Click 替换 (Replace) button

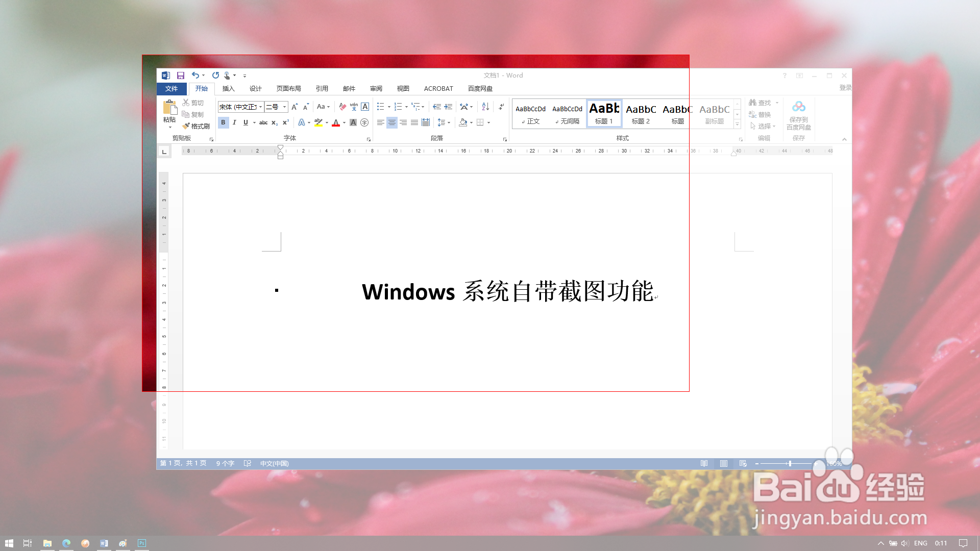click(760, 115)
